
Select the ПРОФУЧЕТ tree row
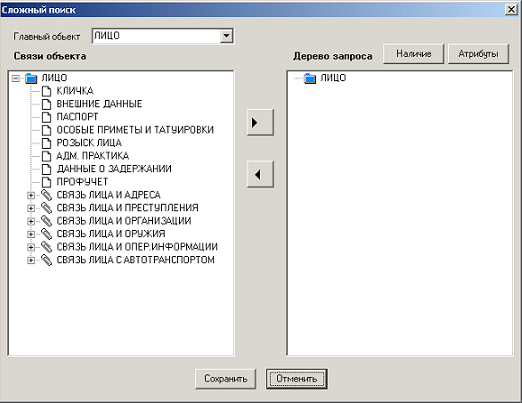[x=82, y=182]
